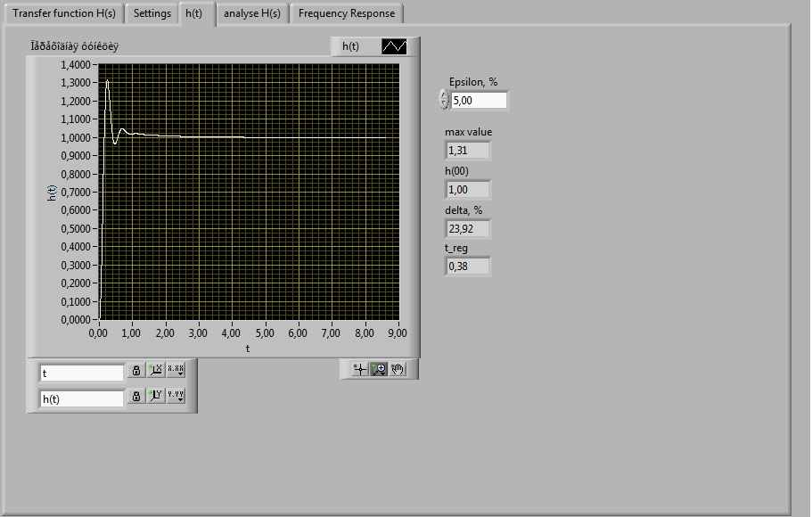Screen dimensions: 812x517
Task: Click the t X axis title below graph
Action: (x=248, y=349)
